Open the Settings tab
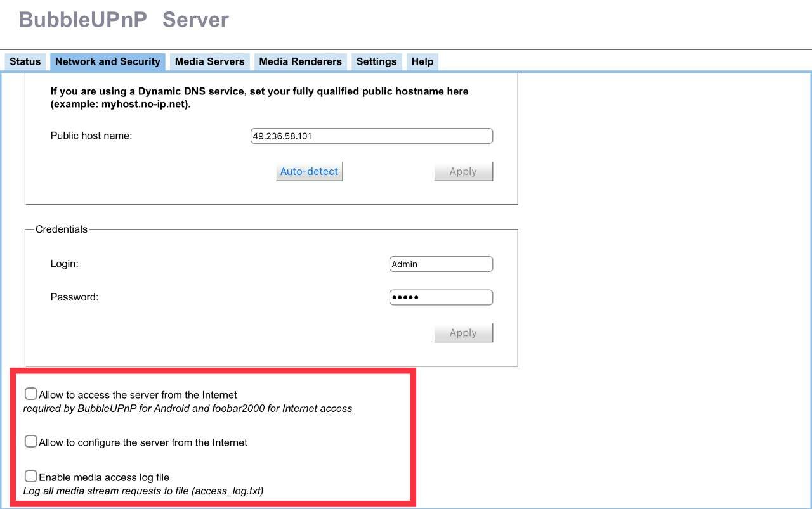This screenshot has width=812, height=509. click(x=376, y=61)
